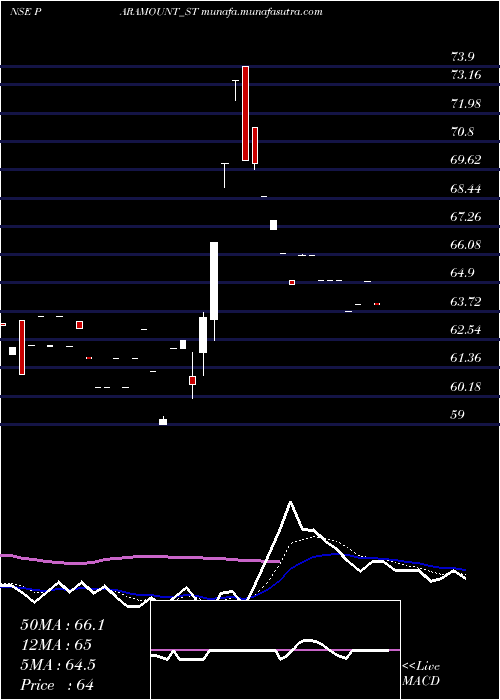Image resolution: width=500 pixels, height=700 pixels.
Task: Click the 60.18 price axis label
Action: click(466, 387)
